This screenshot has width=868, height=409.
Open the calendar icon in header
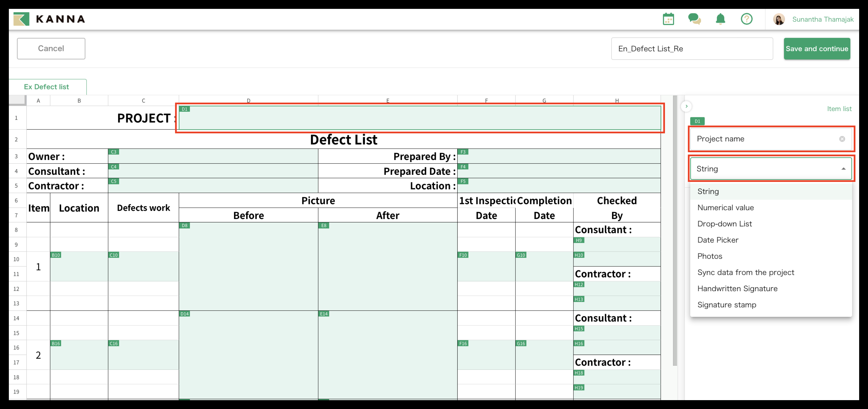pos(668,19)
